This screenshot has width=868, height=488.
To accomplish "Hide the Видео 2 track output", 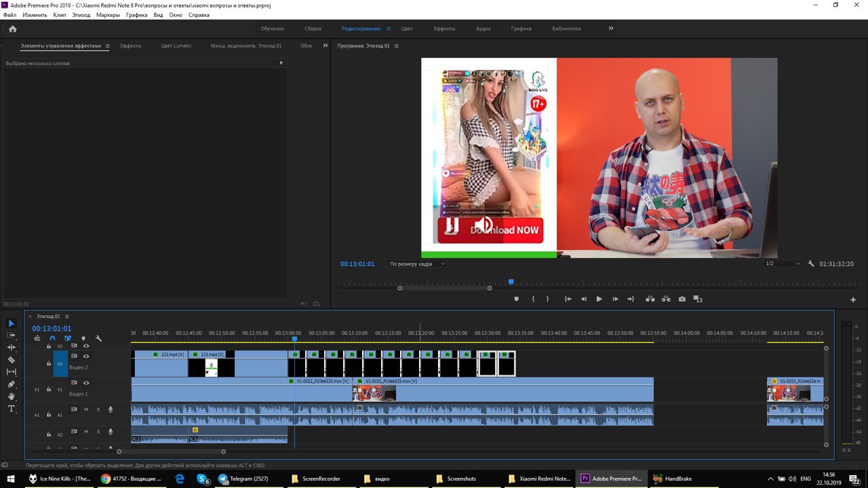I will tap(86, 356).
